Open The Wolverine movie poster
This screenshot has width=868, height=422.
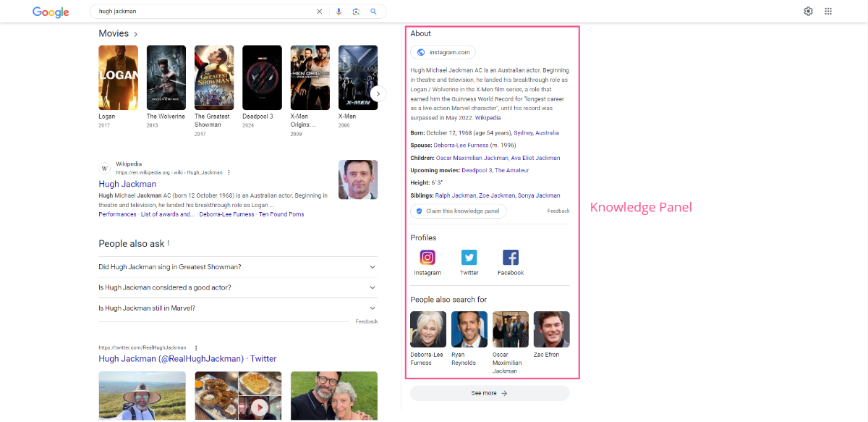(166, 77)
